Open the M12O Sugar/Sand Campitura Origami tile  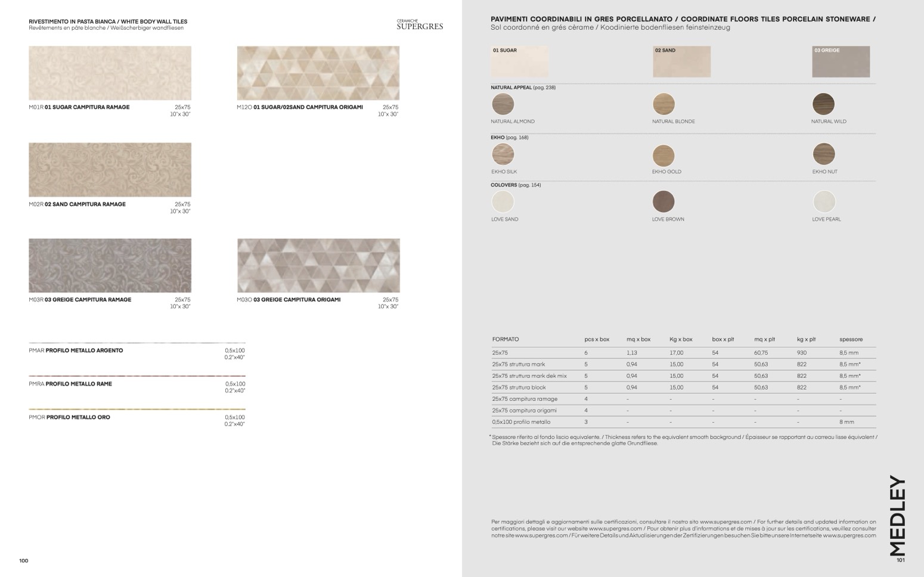coord(318,73)
